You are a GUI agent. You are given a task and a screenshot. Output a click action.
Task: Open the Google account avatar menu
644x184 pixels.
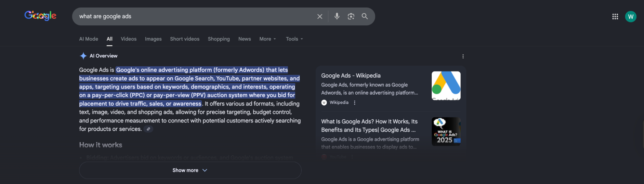(x=630, y=16)
